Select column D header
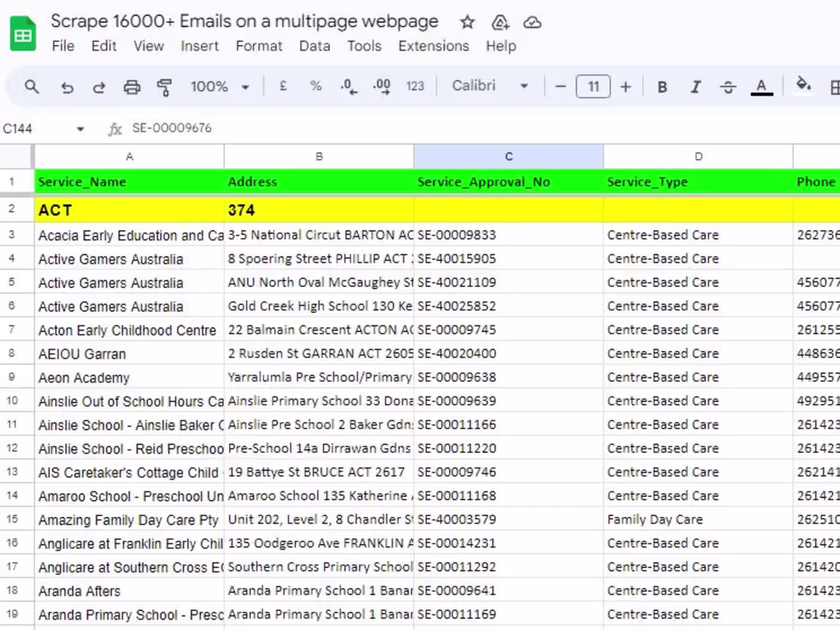This screenshot has width=840, height=630. click(698, 157)
